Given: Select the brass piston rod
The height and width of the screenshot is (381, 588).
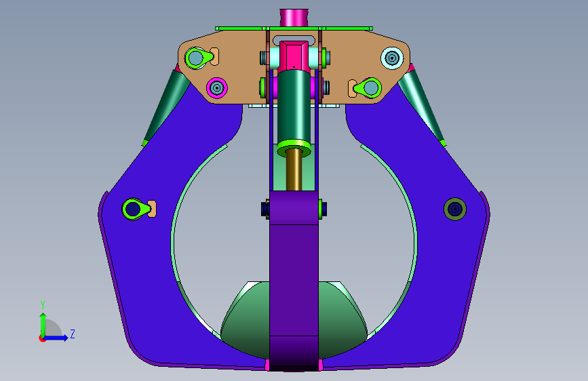Looking at the screenshot, I should (294, 171).
